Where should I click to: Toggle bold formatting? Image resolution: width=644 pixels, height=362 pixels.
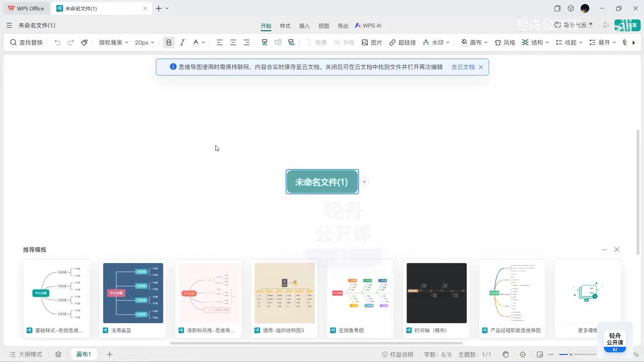point(169,43)
